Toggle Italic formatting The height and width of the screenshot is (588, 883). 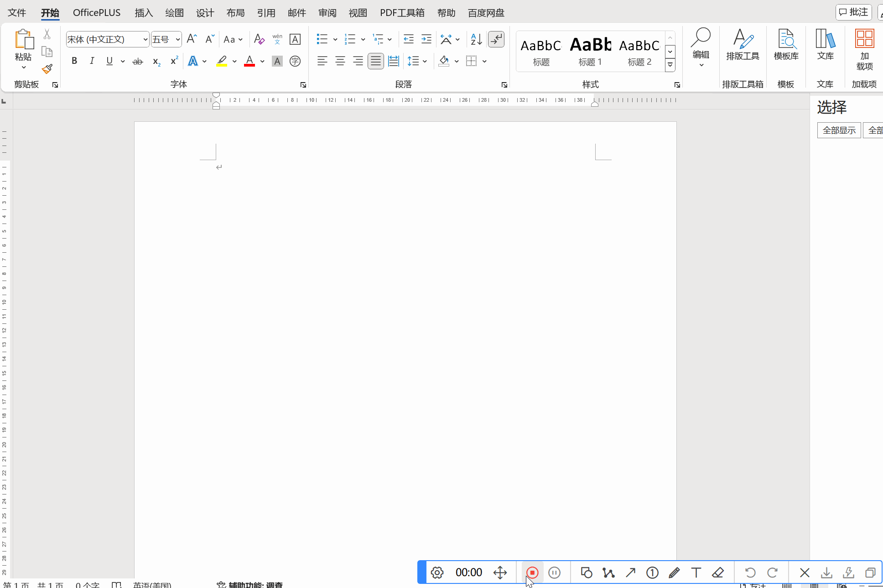[92, 61]
